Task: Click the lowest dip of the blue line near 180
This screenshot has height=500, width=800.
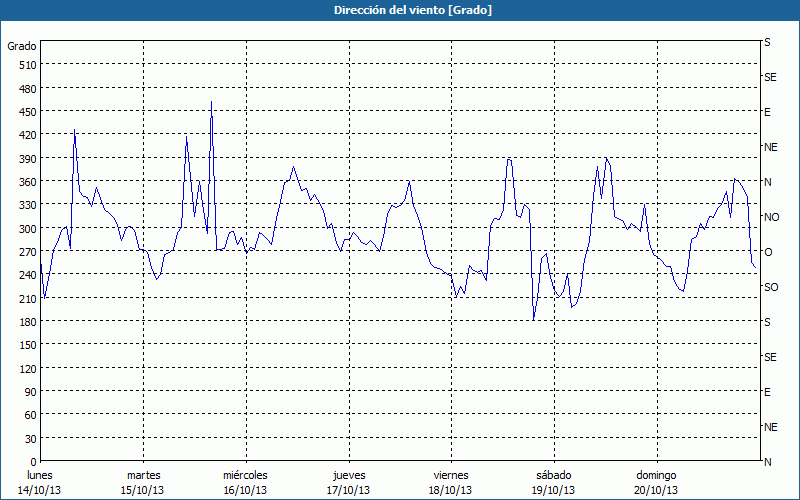Action: coord(534,319)
